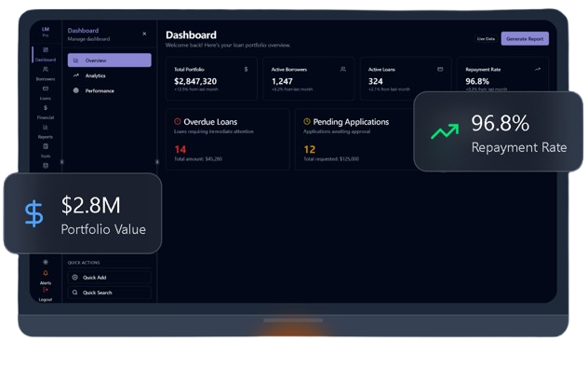Image resolution: width=588 pixels, height=368 pixels.
Task: Click the calendar icon below Tools
Action: point(46,166)
